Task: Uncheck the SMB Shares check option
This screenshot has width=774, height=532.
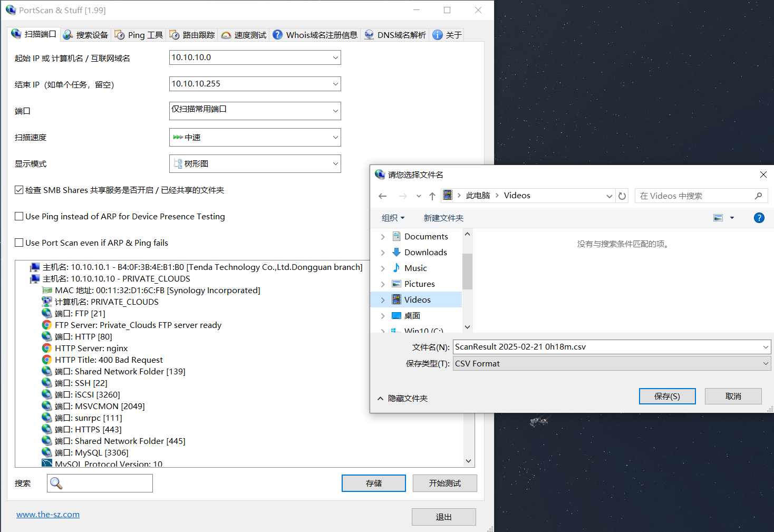Action: [x=19, y=190]
